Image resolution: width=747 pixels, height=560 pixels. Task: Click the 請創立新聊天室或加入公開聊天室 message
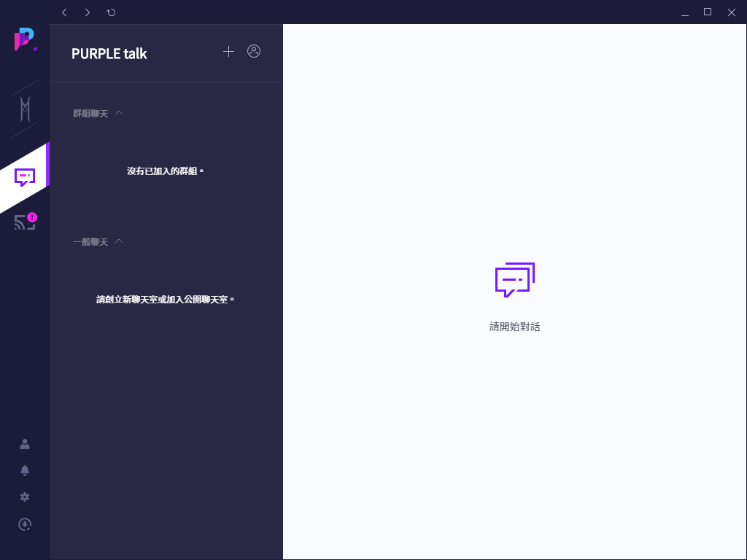[x=166, y=298]
